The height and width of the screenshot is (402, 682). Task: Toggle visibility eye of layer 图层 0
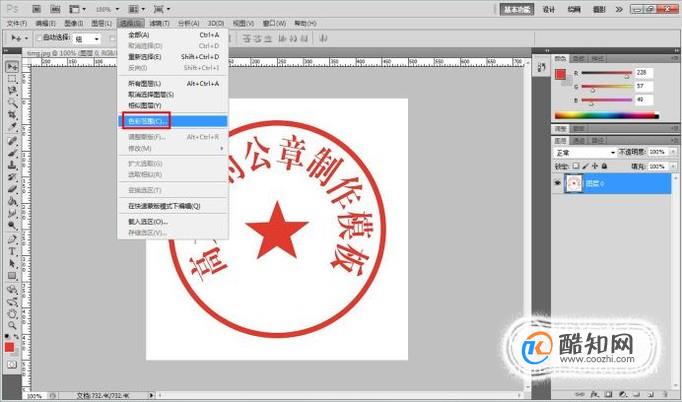(x=557, y=183)
